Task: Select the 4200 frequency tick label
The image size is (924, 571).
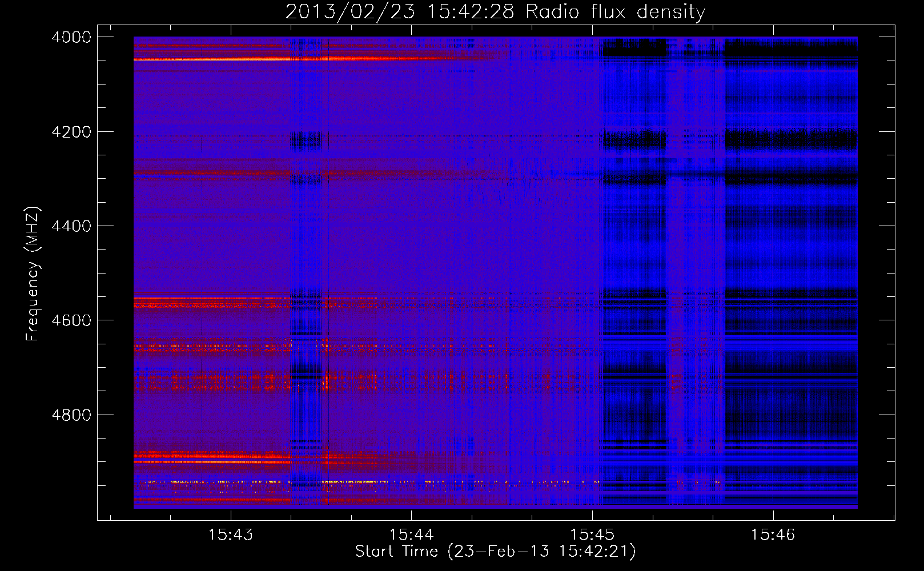Action: [x=71, y=132]
